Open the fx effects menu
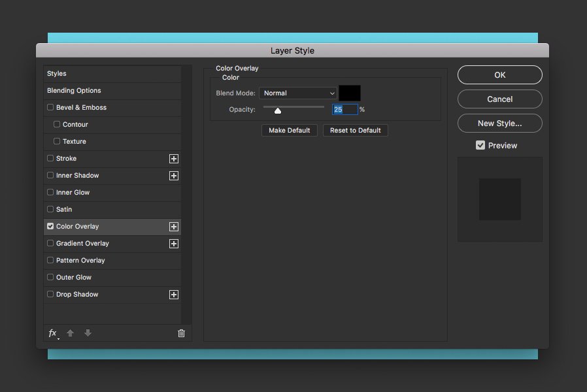The height and width of the screenshot is (392, 587). [x=53, y=333]
